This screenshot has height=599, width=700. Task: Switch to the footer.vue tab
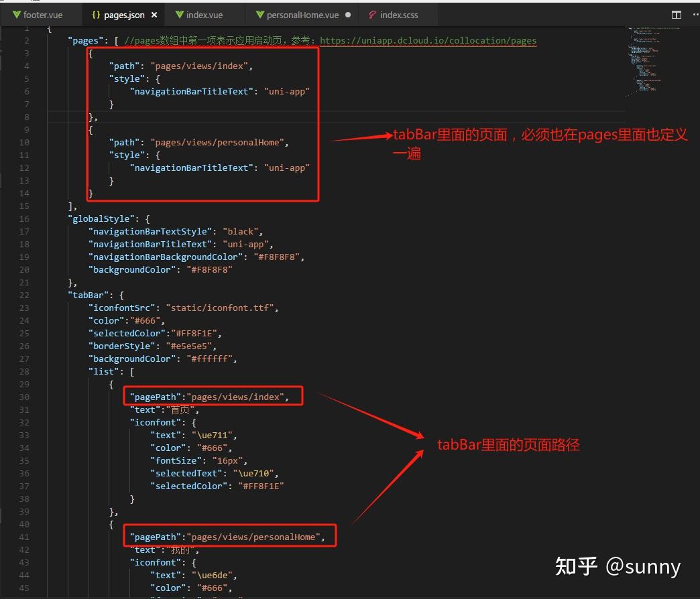click(42, 14)
